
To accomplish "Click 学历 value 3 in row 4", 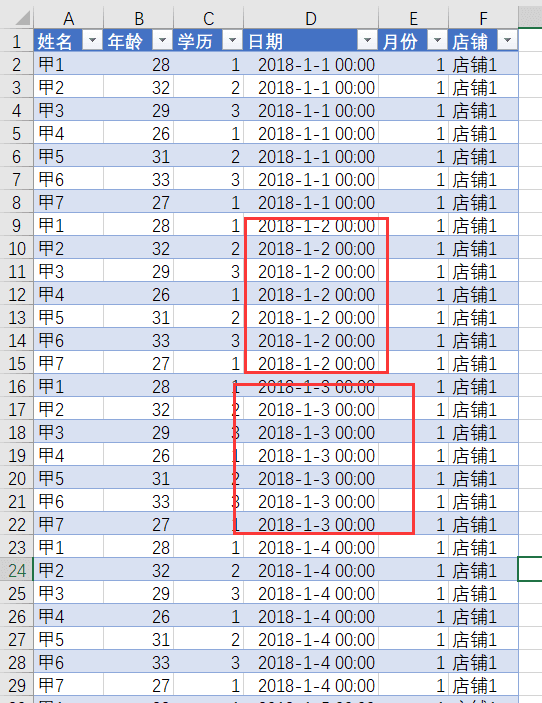I will [208, 110].
